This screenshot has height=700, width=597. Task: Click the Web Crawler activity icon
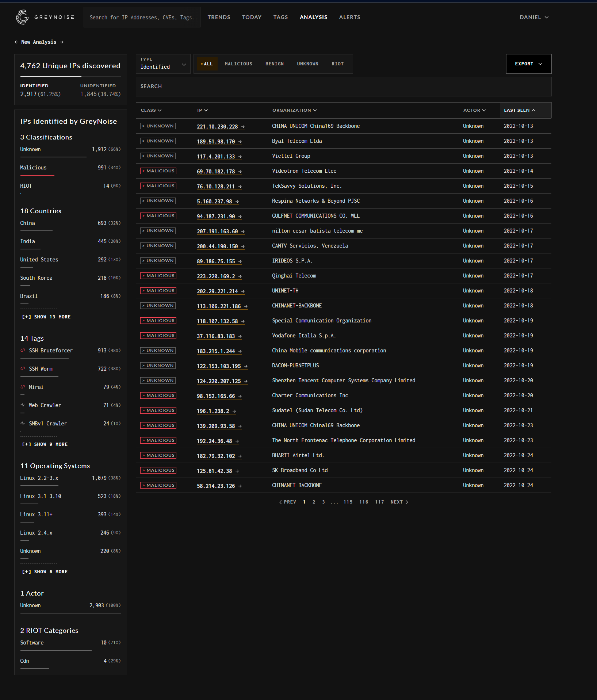(23, 405)
